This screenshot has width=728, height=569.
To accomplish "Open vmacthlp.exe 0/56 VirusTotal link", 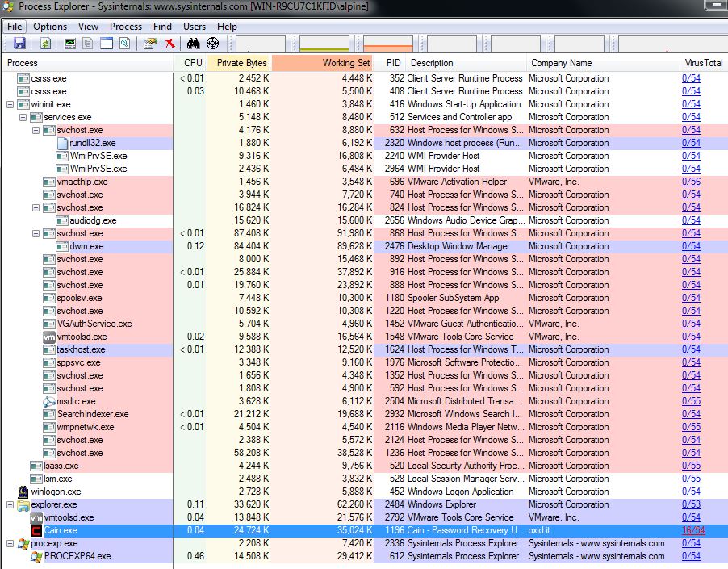I will [691, 182].
